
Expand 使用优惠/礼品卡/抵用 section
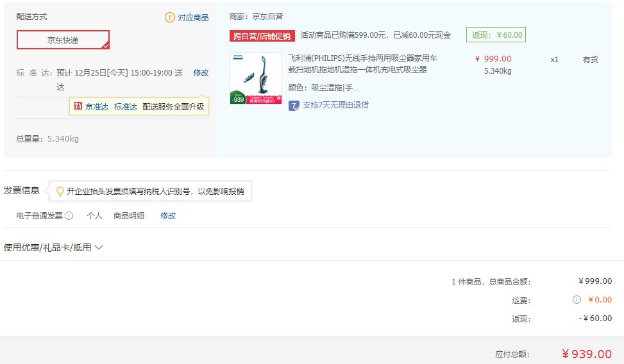pyautogui.click(x=53, y=247)
